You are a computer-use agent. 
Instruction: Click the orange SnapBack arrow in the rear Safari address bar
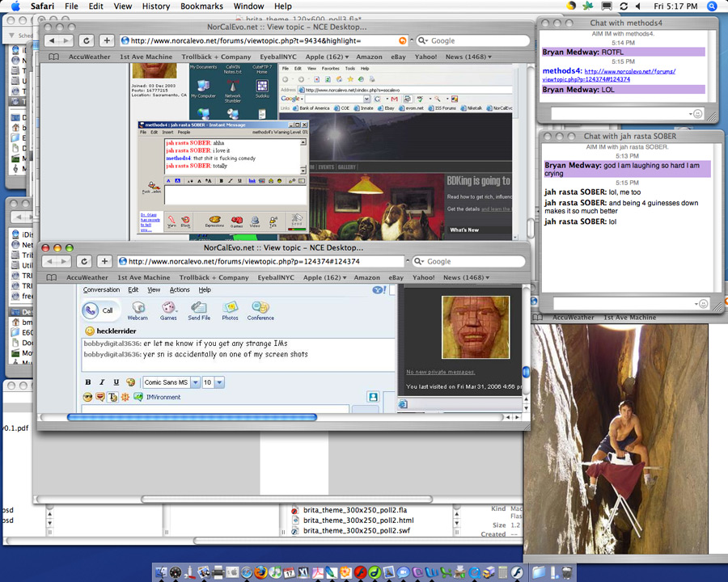coord(403,41)
